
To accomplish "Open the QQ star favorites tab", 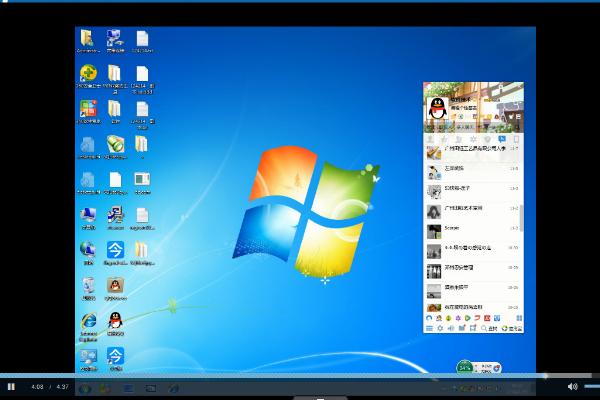I will click(444, 139).
